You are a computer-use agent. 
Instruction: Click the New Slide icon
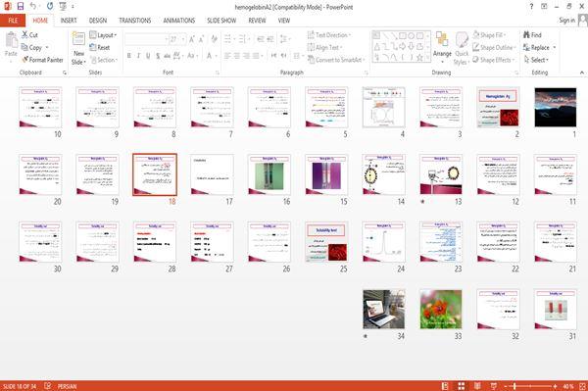click(78, 39)
